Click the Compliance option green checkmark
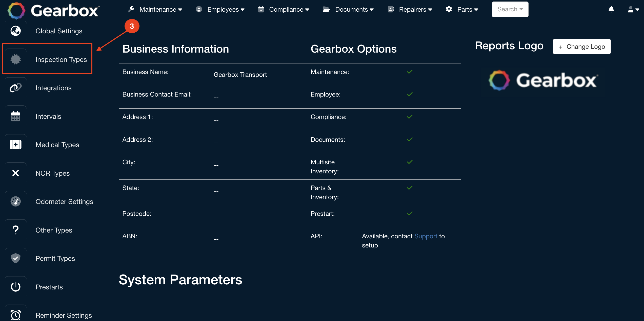Screen dimensions: 644x321 [x=410, y=117]
